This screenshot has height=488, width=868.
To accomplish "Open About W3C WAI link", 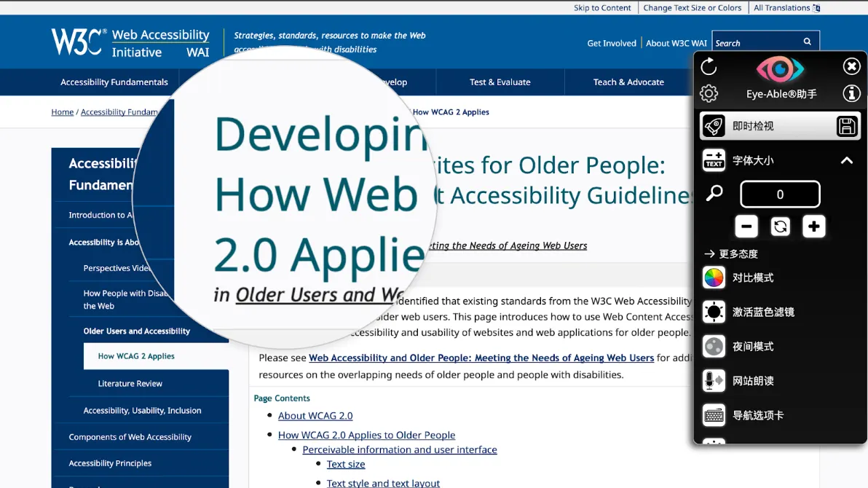I will tap(676, 43).
